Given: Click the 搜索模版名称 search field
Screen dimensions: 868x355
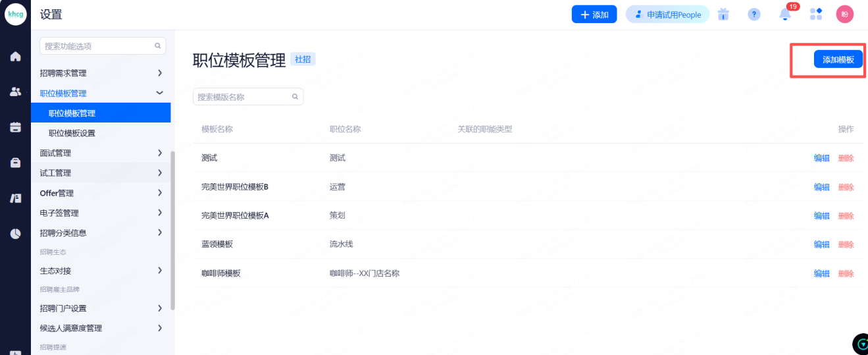Looking at the screenshot, I should click(x=243, y=97).
